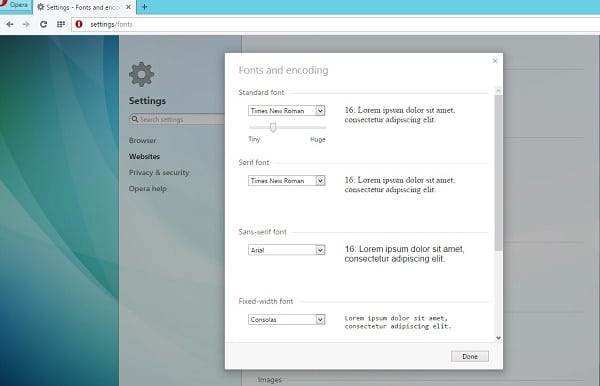Open Serif font Times New Roman dropdown

click(x=287, y=181)
